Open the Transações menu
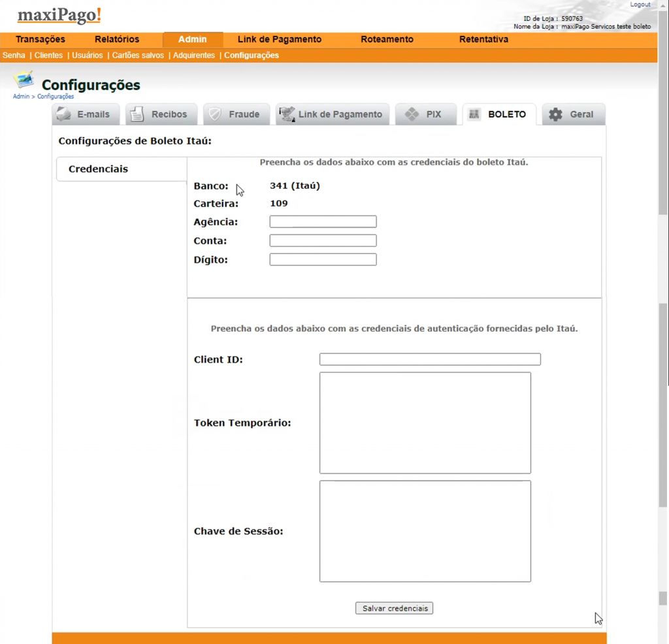 point(41,39)
